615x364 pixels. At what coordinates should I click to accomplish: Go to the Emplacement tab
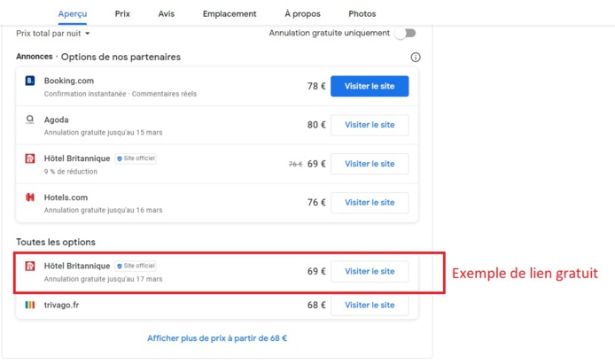point(230,13)
